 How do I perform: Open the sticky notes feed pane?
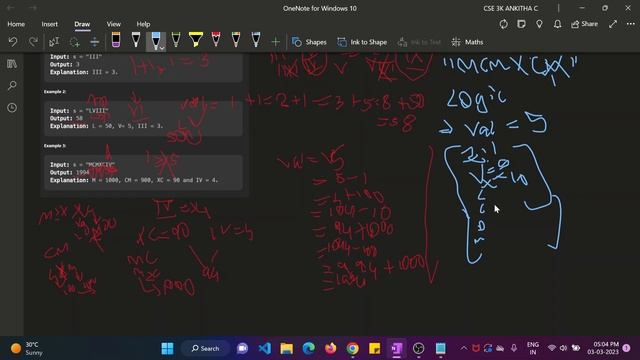pyautogui.click(x=521, y=24)
